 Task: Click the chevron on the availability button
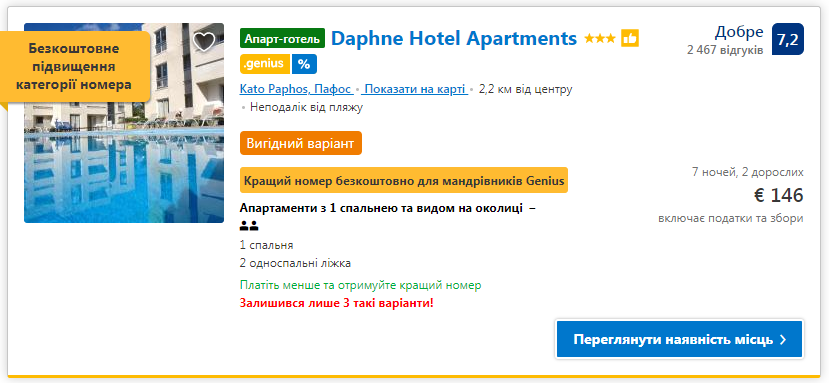click(x=783, y=340)
